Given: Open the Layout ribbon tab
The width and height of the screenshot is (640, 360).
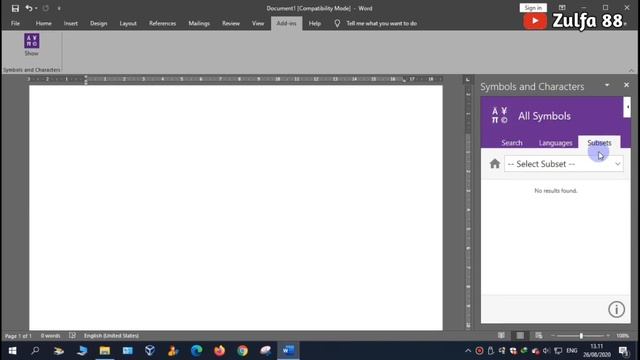Looking at the screenshot, I should [x=128, y=24].
